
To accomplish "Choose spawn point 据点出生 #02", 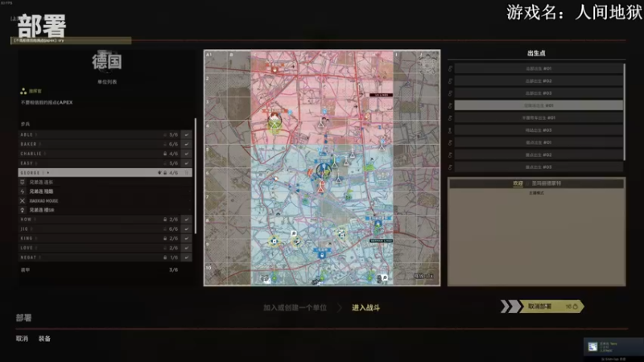I will coord(539,154).
